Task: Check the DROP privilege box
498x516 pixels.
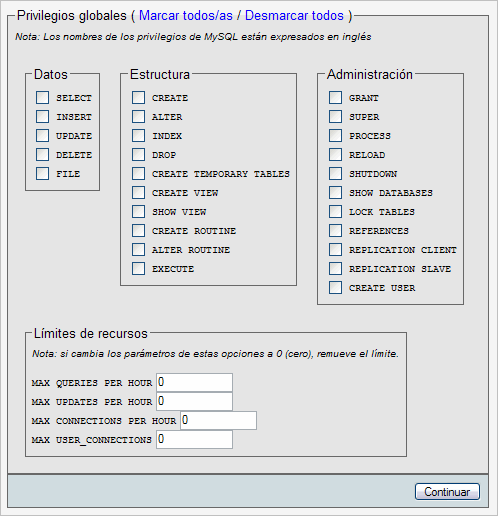Action: tap(138, 155)
